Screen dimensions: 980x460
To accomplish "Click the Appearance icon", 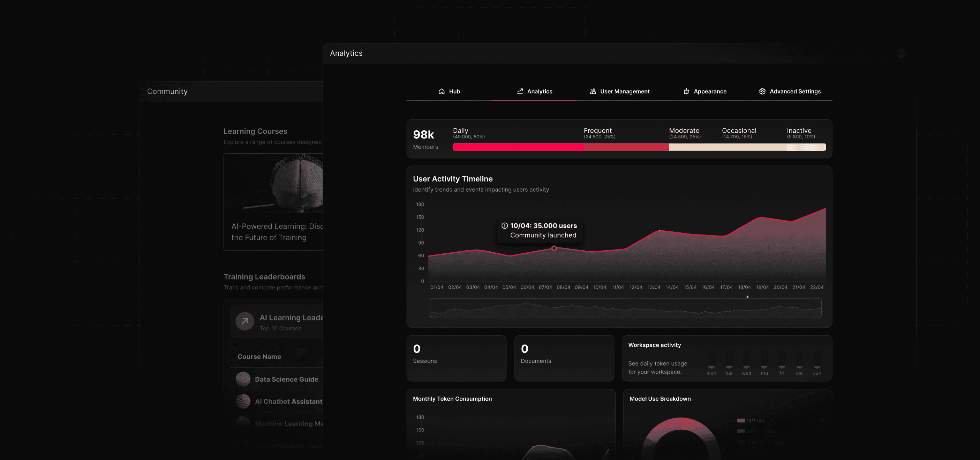I will tap(686, 91).
